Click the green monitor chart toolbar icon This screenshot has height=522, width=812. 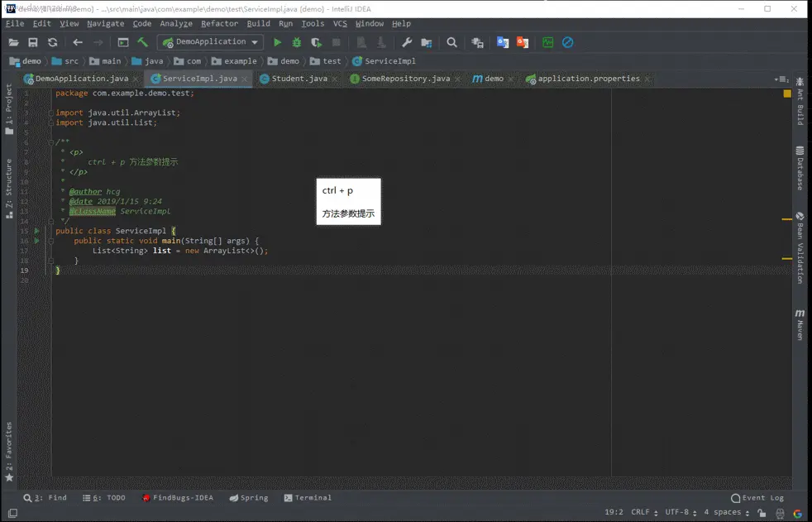tap(547, 42)
